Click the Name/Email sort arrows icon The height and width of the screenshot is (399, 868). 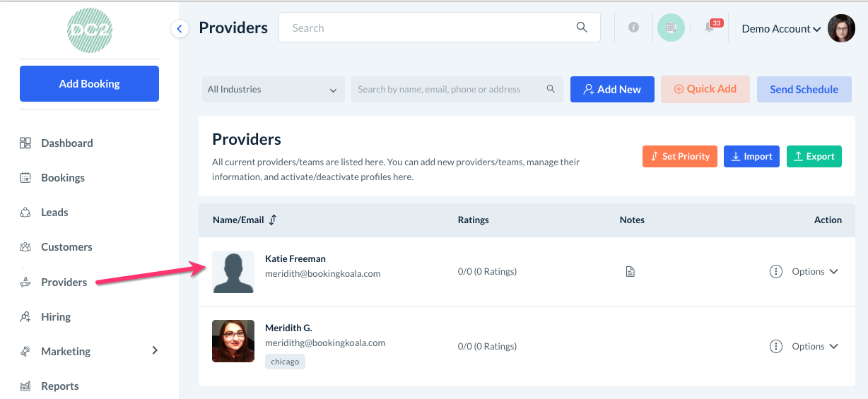(273, 220)
